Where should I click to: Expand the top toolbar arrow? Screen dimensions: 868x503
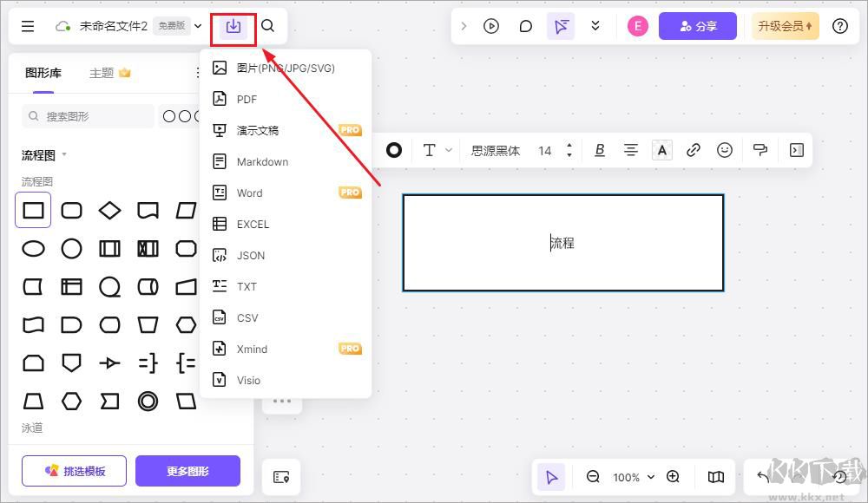coord(464,26)
